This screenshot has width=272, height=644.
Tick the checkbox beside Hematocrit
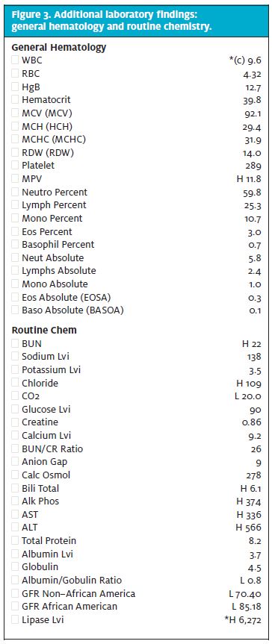pos(15,100)
